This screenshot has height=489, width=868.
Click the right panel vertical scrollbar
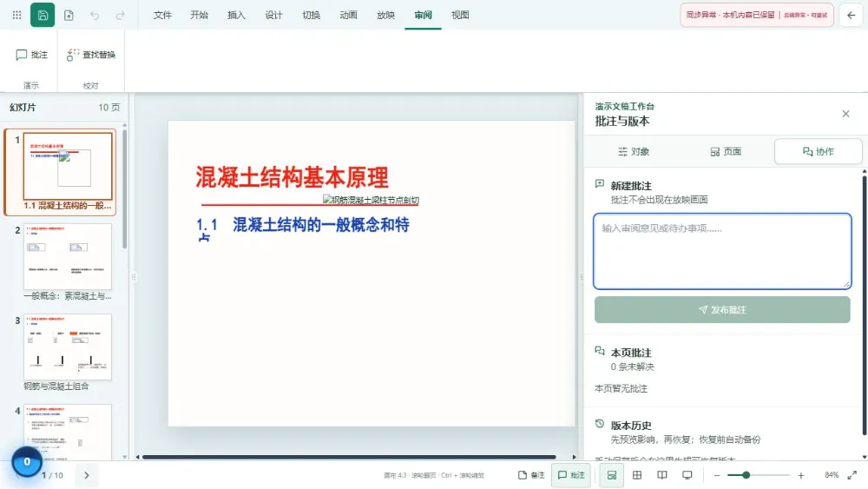click(865, 305)
